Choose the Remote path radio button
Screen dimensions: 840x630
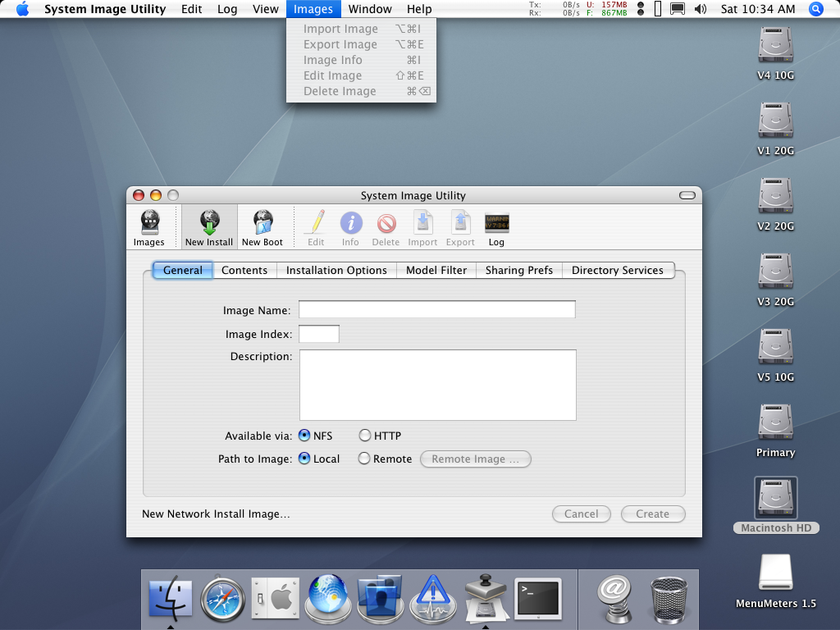click(363, 459)
